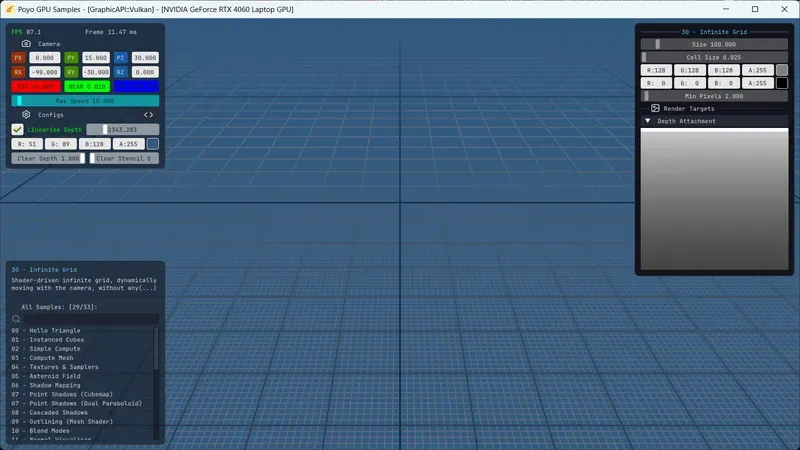Toggle the Linearise Depth checkbox
Screen dimensions: 800x450
pyautogui.click(x=17, y=130)
